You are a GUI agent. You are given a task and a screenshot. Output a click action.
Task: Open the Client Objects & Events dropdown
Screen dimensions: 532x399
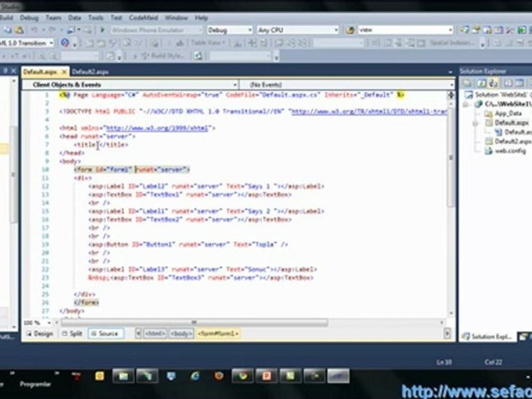(x=130, y=84)
